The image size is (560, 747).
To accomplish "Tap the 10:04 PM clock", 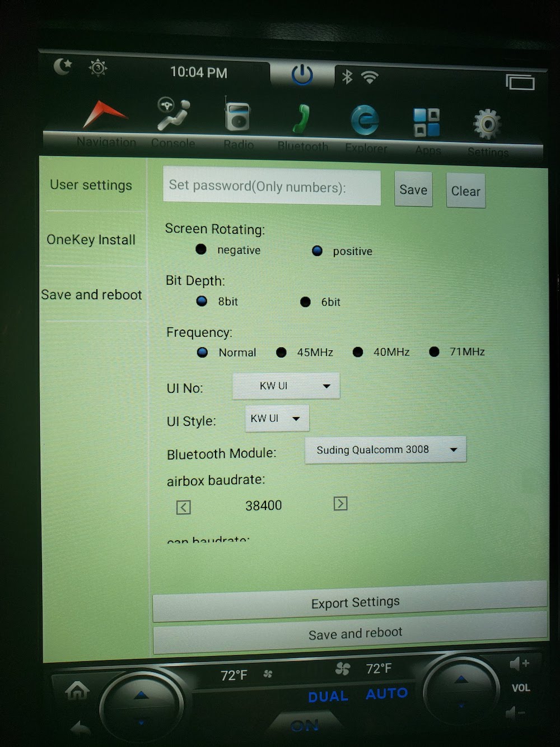I will point(199,72).
